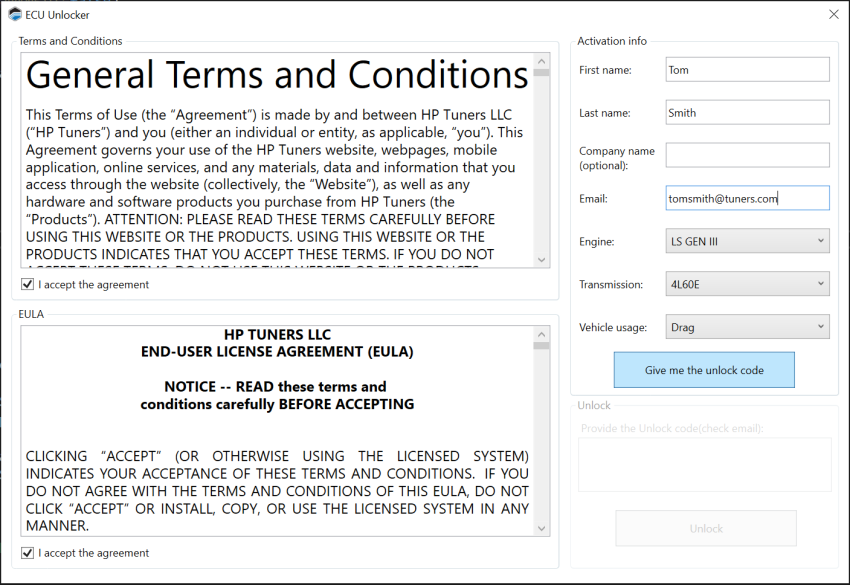The width and height of the screenshot is (850, 585).
Task: Click the First name field containing Tom
Action: point(747,69)
